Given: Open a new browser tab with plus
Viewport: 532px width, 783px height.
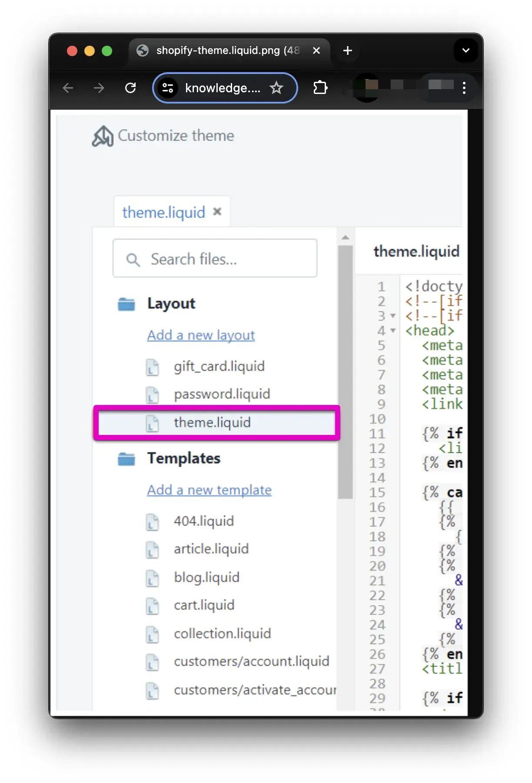Looking at the screenshot, I should (348, 50).
